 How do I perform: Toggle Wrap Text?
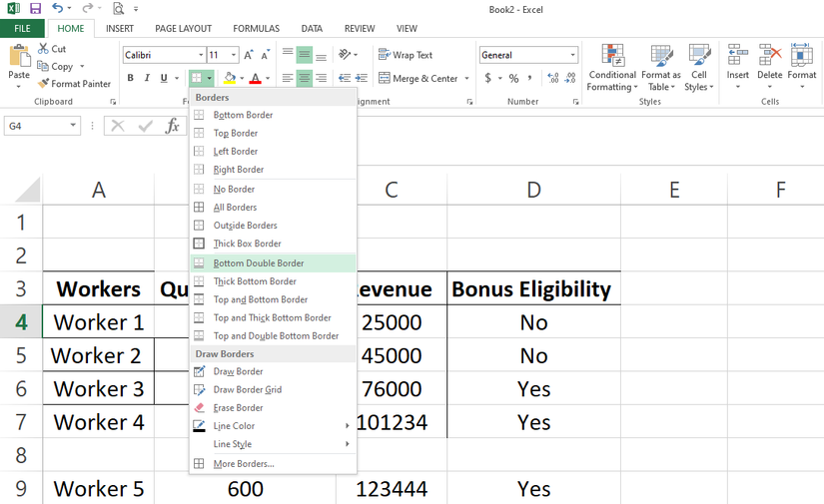click(x=406, y=55)
